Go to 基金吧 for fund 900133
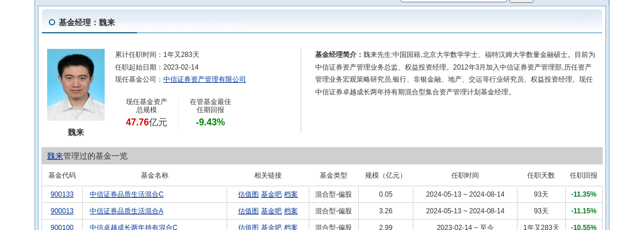The image size is (644, 230). point(271,194)
